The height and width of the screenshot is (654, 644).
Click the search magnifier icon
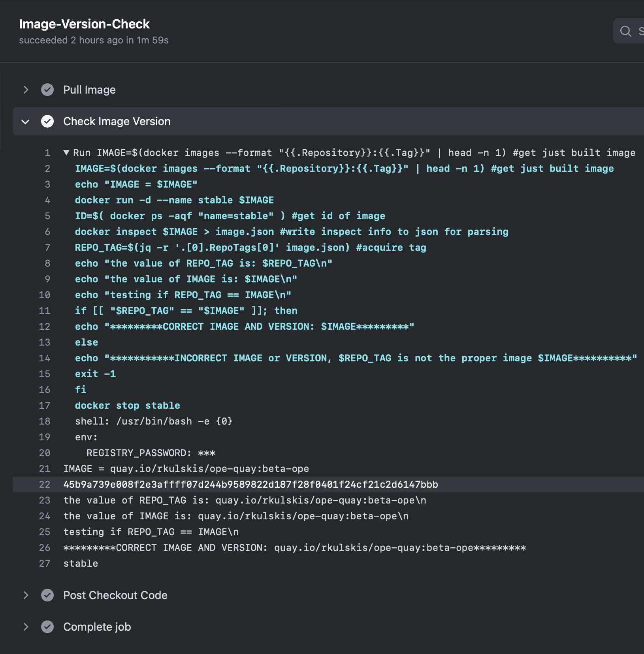tap(625, 31)
